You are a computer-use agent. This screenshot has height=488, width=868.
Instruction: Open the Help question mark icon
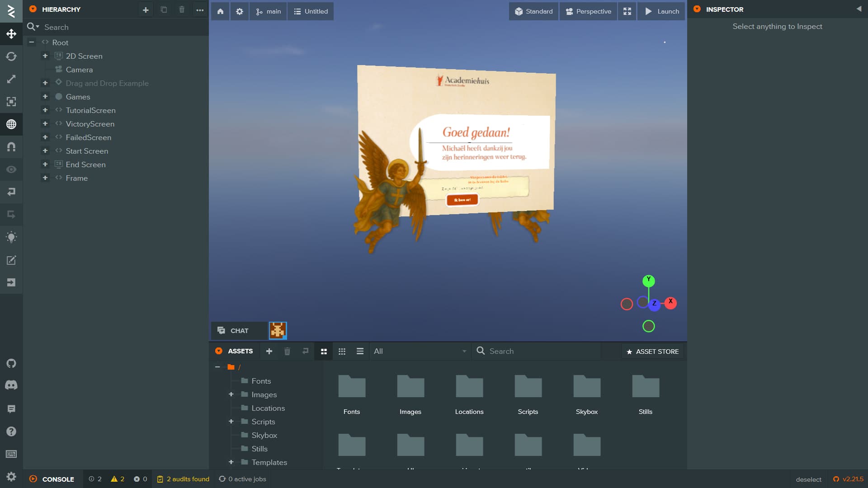click(x=11, y=432)
